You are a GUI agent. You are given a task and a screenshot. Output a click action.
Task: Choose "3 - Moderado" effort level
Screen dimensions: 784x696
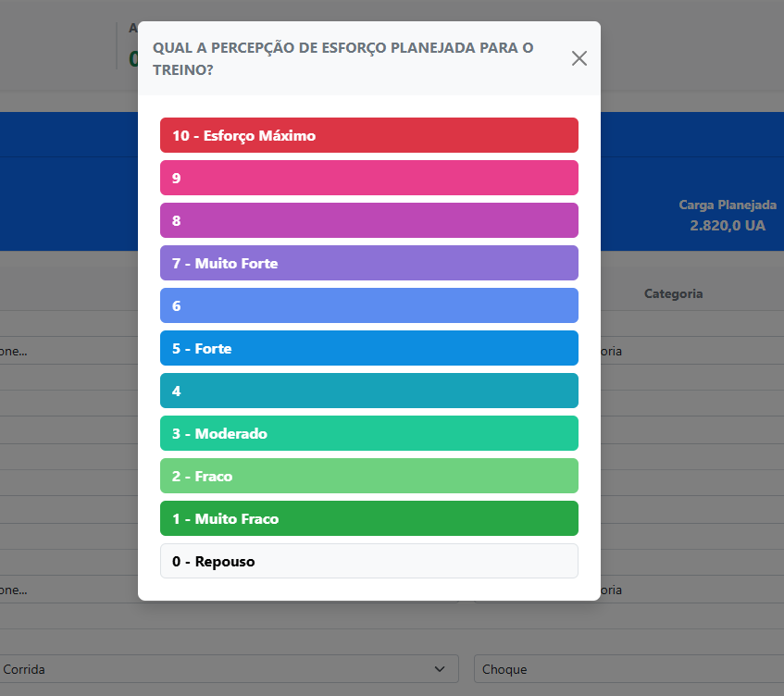coord(368,433)
